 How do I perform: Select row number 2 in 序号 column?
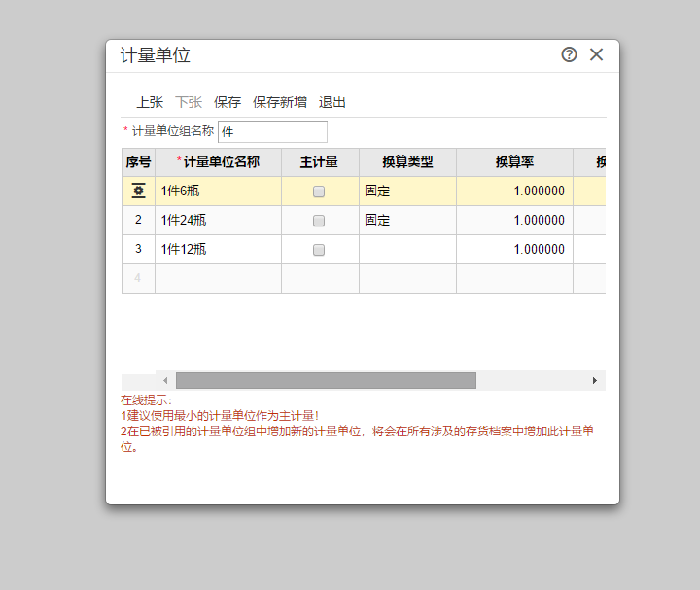[x=138, y=220]
